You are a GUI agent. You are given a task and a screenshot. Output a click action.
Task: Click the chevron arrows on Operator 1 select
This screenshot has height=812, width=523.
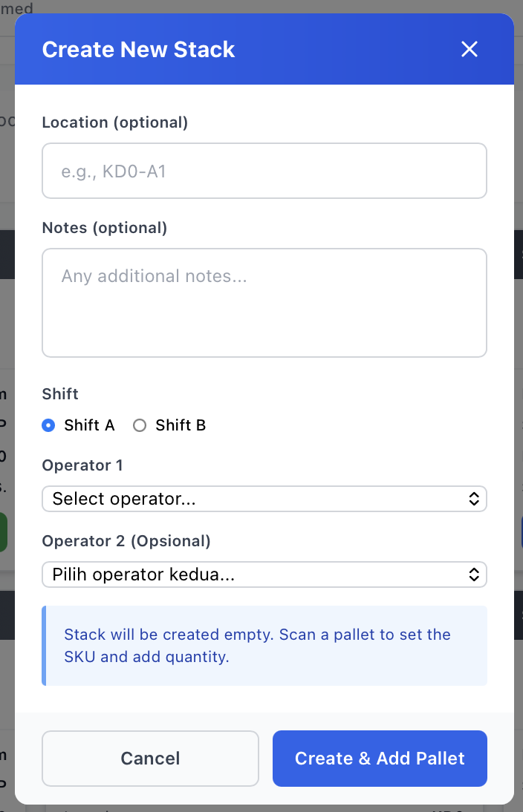coord(474,499)
